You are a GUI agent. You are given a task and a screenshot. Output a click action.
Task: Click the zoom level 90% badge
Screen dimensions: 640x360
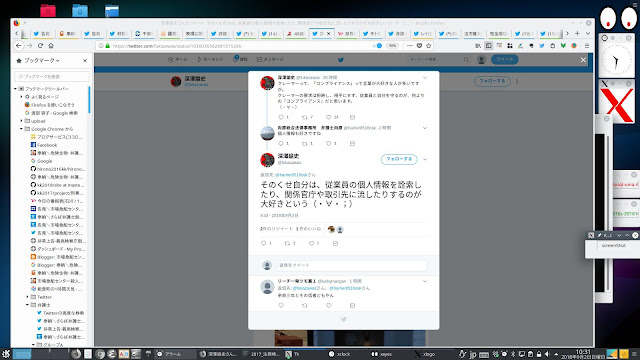tap(392, 46)
